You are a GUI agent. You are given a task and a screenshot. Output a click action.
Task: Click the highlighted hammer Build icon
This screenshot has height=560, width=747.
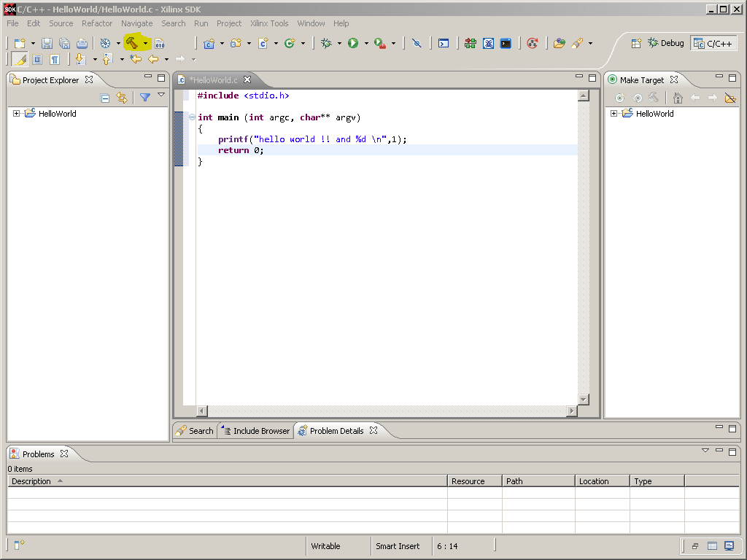(x=132, y=43)
